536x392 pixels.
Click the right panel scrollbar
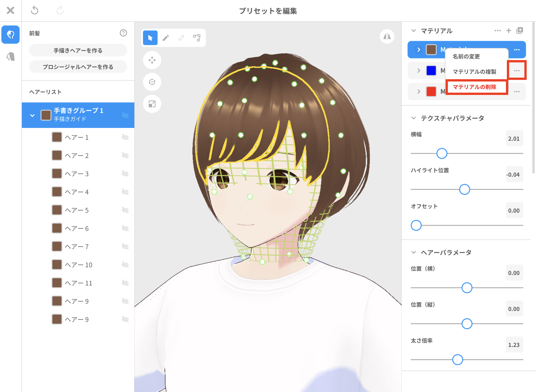pyautogui.click(x=534, y=98)
